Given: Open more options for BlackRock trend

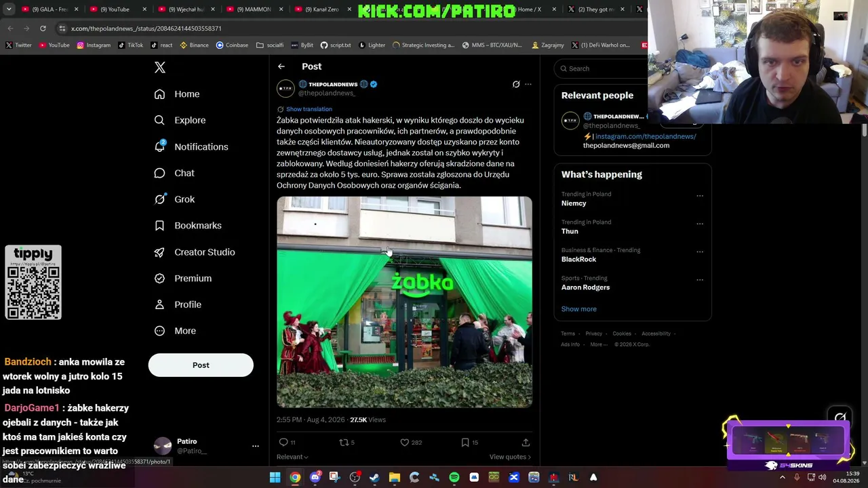Looking at the screenshot, I should click(x=700, y=251).
